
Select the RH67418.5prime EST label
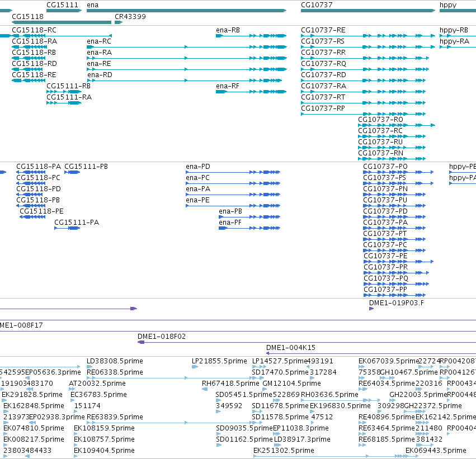tap(230, 384)
